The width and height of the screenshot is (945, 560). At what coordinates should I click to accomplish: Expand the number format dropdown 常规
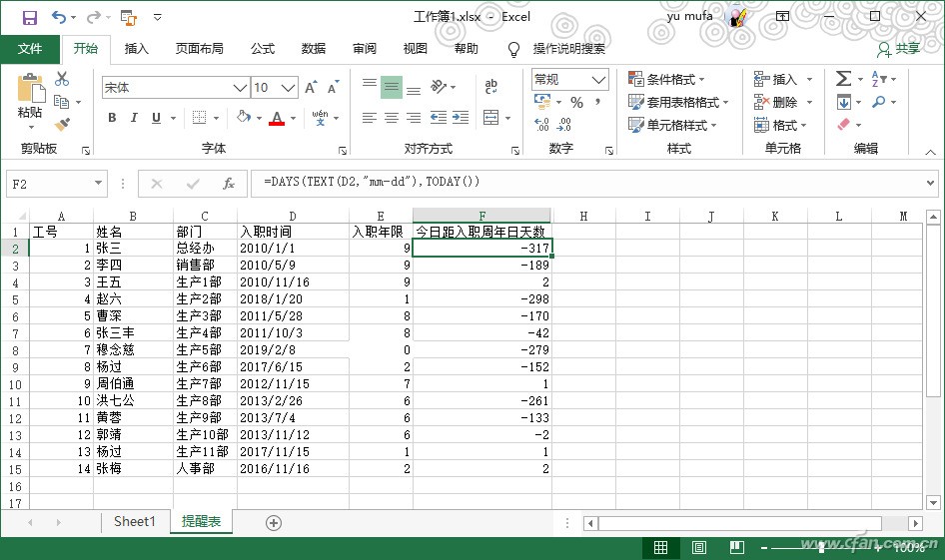coord(599,80)
